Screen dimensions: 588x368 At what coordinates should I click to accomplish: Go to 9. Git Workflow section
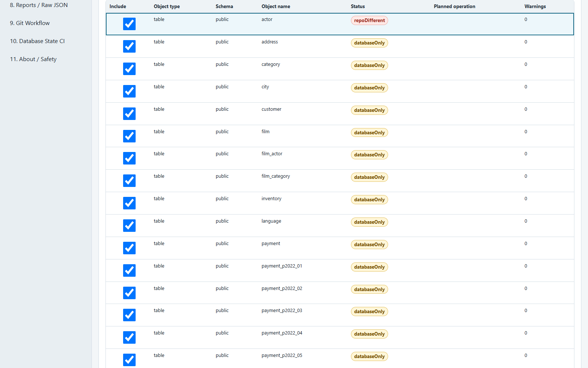click(x=30, y=23)
